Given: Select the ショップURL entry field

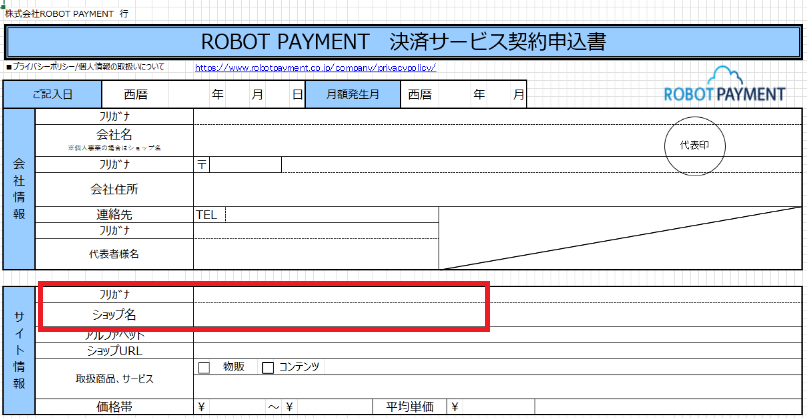Looking at the screenshot, I should coord(497,351).
